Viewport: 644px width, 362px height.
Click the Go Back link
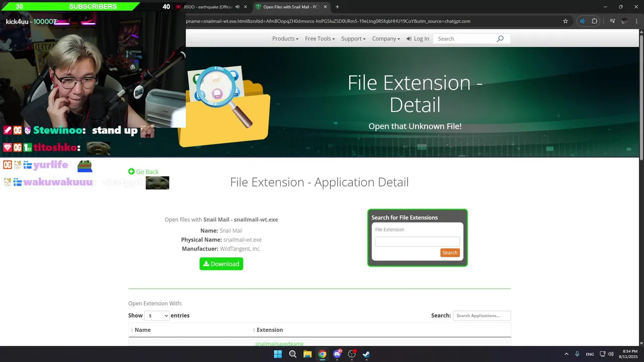click(143, 171)
